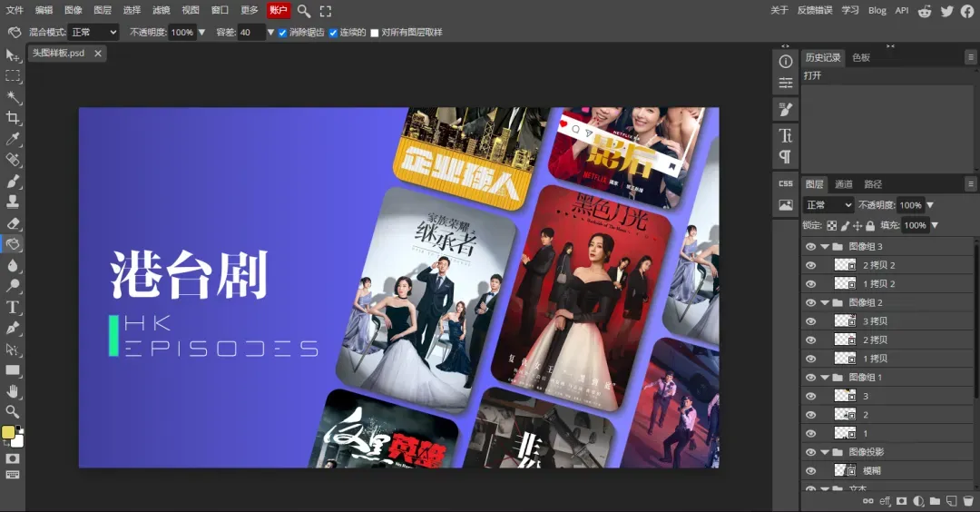Viewport: 980px width, 512px height.
Task: Open the 滤镜 menu
Action: [x=162, y=10]
